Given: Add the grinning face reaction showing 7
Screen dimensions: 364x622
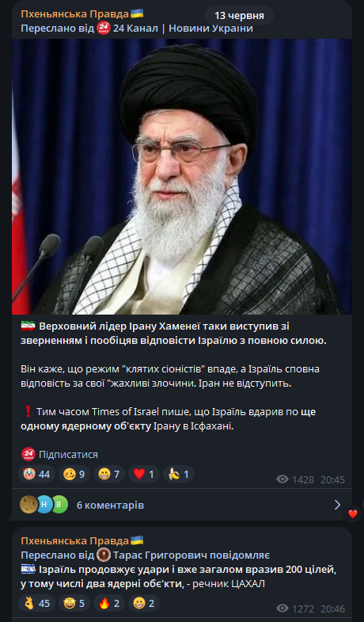Looking at the screenshot, I should 109,474.
